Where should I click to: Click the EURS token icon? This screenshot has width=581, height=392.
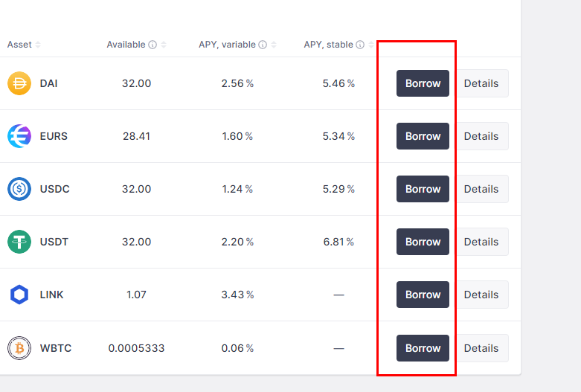coord(19,136)
